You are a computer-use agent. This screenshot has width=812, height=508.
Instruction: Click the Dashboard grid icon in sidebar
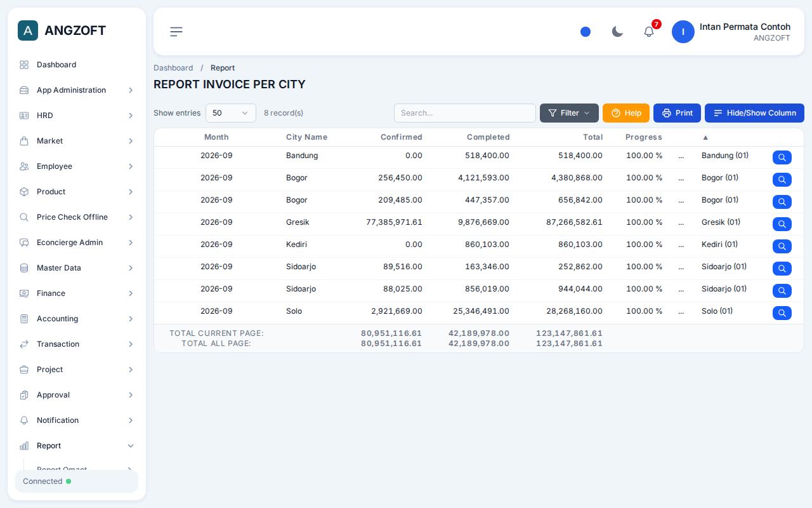[24, 65]
